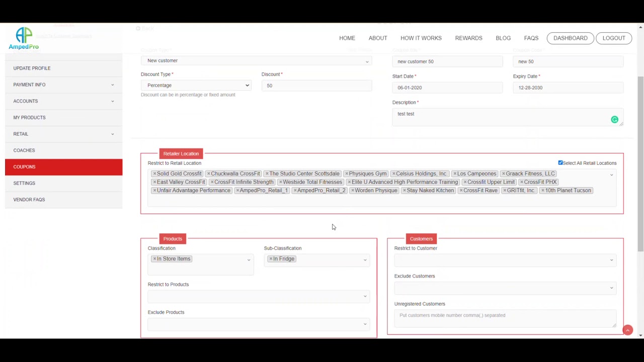
Task: Remove East Valley CrossFit tag
Action: coord(154,182)
